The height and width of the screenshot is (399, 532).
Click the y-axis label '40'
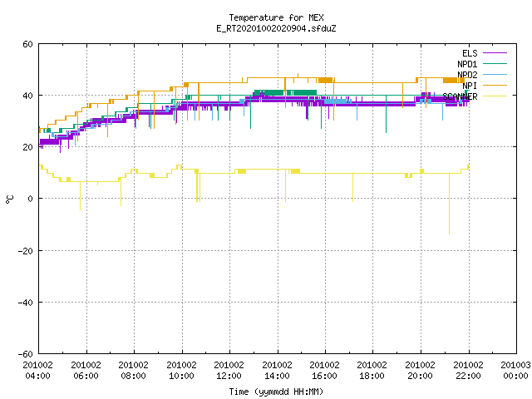coord(27,96)
